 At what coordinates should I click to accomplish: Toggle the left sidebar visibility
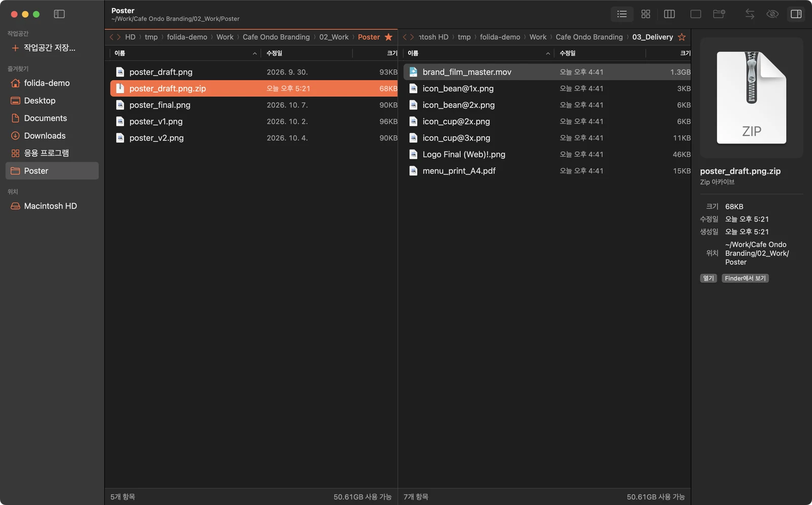[59, 14]
